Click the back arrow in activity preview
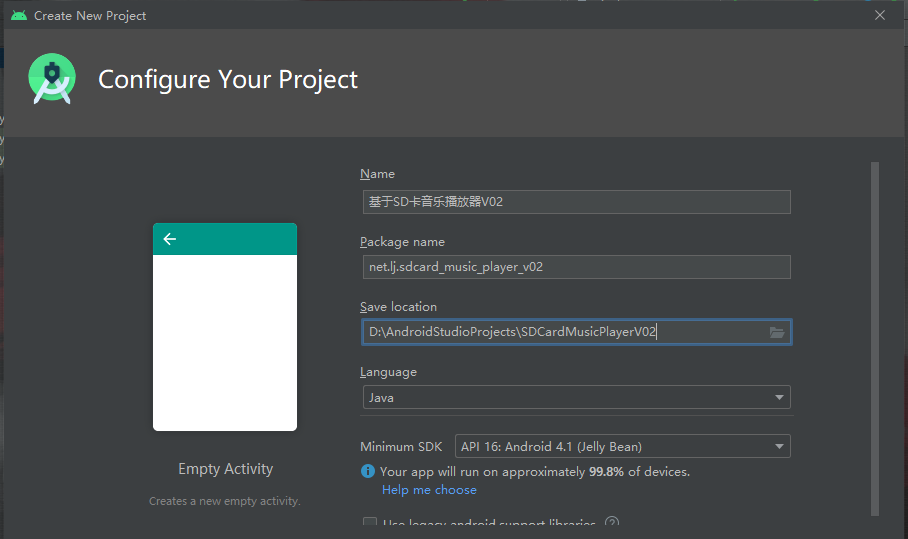908x539 pixels. tap(170, 239)
